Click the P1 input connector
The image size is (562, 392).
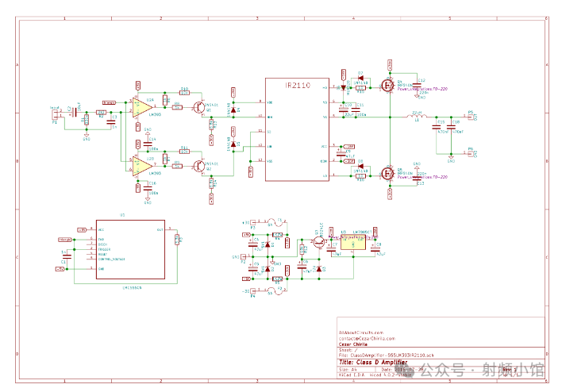pos(55,114)
